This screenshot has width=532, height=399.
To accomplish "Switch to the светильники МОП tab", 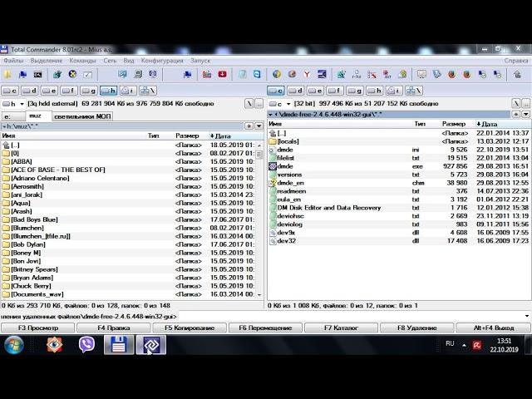I will click(x=82, y=116).
